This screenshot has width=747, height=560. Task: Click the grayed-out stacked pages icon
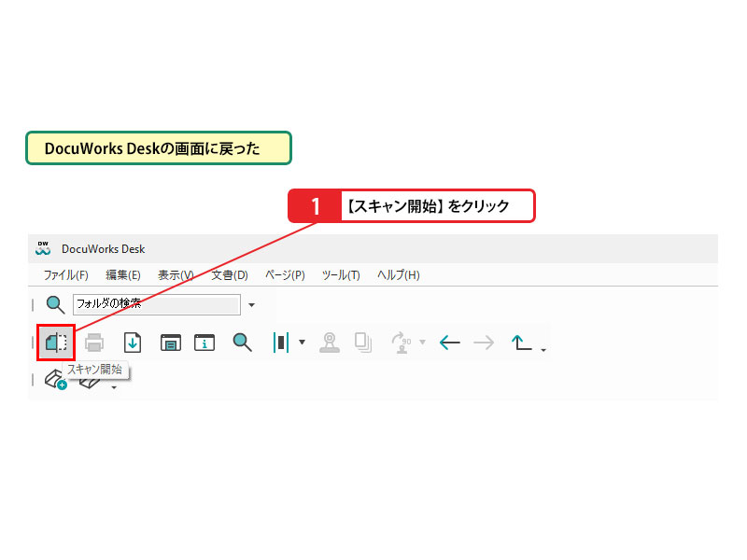click(363, 343)
